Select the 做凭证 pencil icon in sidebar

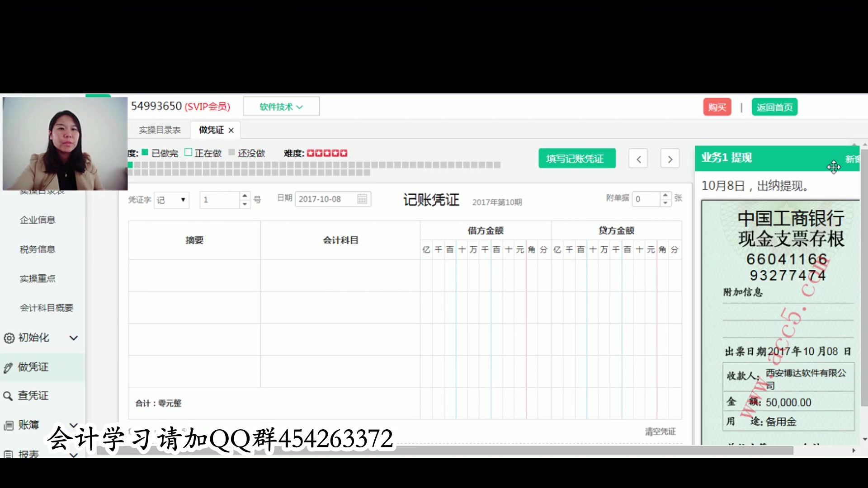pyautogui.click(x=8, y=367)
